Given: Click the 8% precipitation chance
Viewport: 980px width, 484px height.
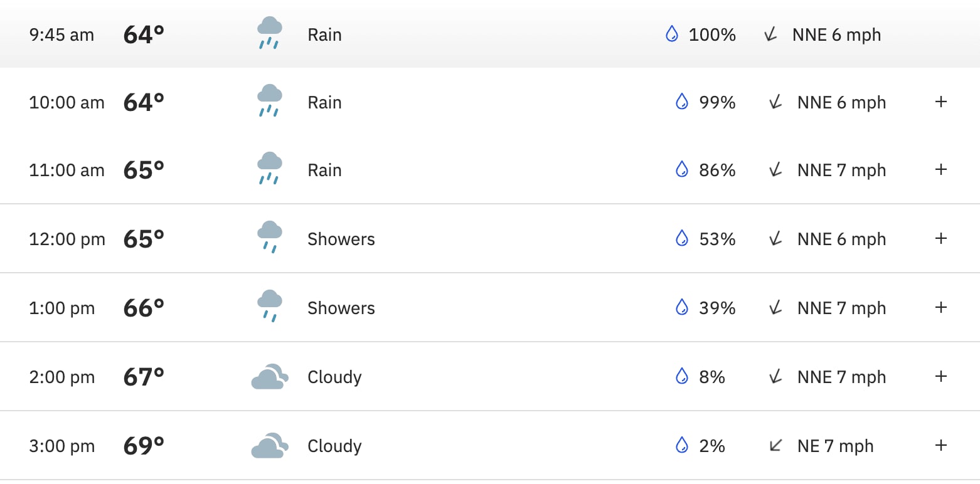Looking at the screenshot, I should pyautogui.click(x=712, y=377).
